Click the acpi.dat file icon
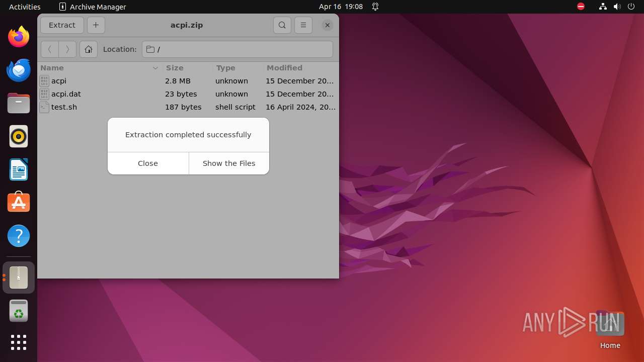 pyautogui.click(x=44, y=94)
